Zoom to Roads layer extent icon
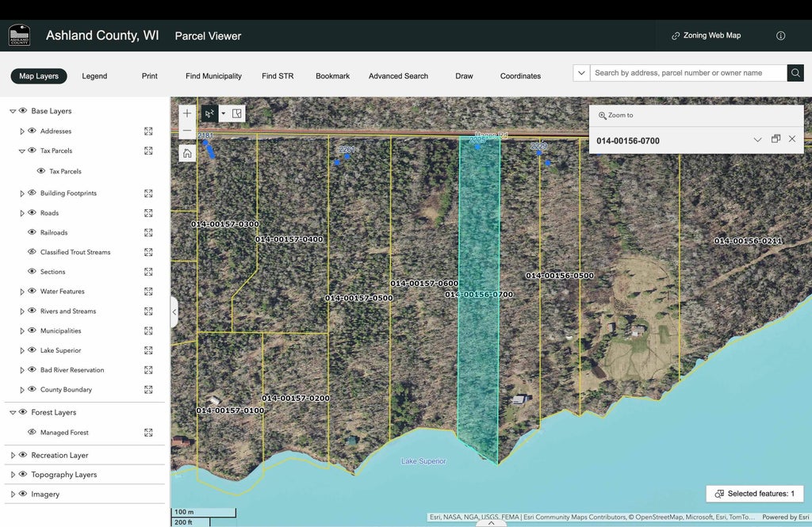The image size is (812, 527). click(x=148, y=213)
